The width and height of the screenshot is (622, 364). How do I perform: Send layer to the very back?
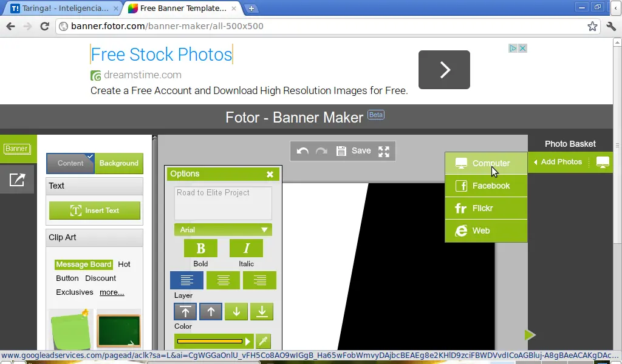[262, 312]
